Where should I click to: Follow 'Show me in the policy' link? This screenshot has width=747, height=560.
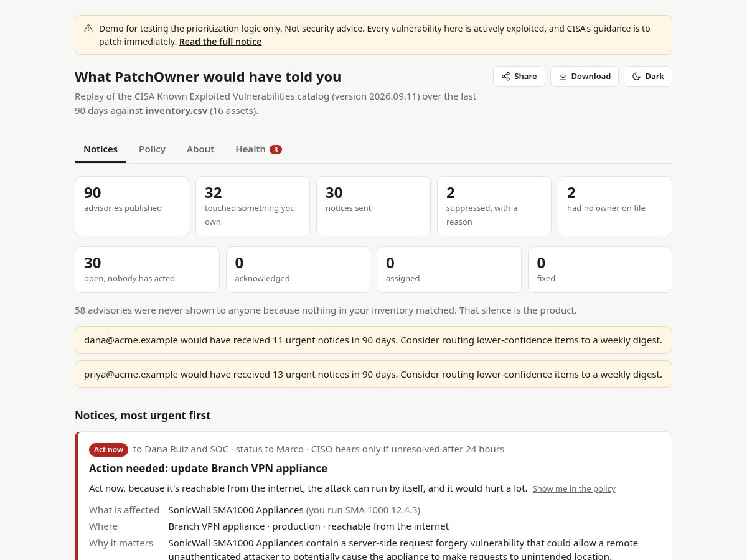coord(574,489)
